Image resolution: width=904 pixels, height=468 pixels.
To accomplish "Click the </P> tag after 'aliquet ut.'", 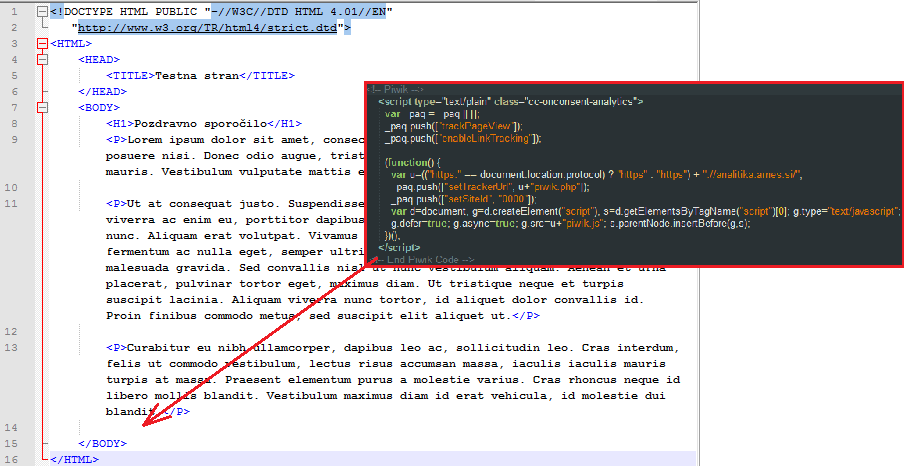I will (526, 316).
